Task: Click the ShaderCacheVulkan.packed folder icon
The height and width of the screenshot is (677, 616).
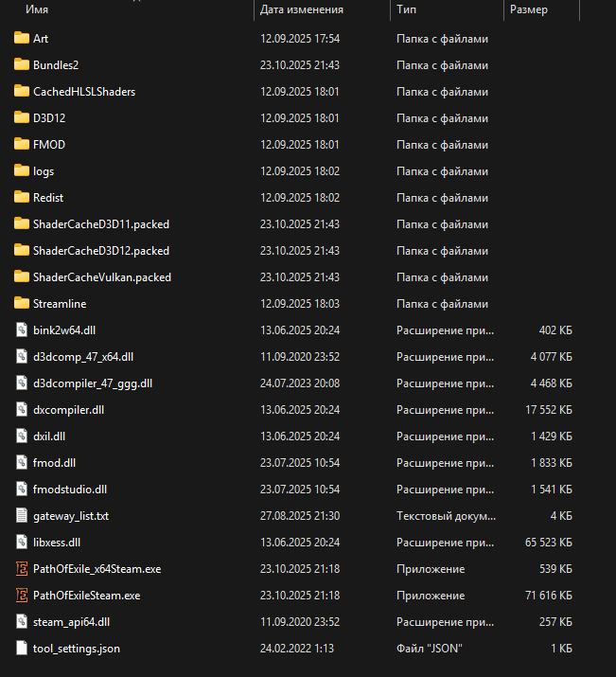Action: [22, 276]
